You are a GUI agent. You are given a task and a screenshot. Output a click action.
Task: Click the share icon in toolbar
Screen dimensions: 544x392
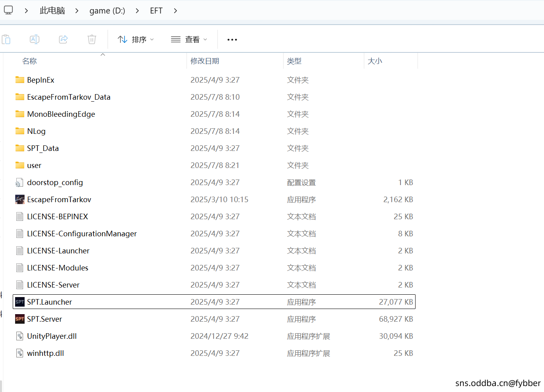coord(63,39)
